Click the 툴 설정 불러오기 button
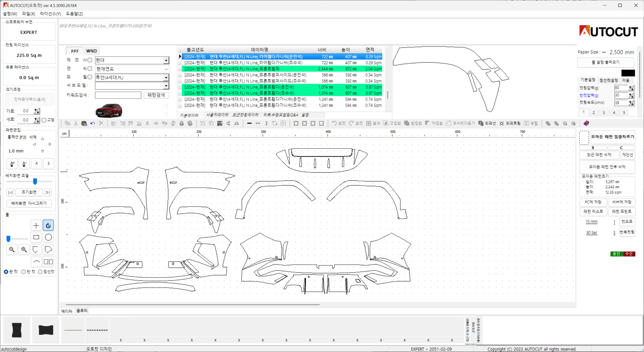This screenshot has height=352, width=644. point(605,63)
